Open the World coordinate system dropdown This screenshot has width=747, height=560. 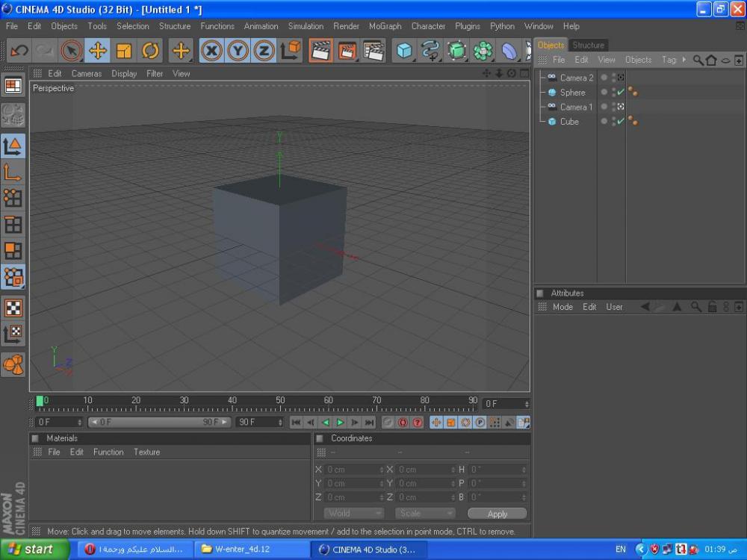[x=354, y=514]
